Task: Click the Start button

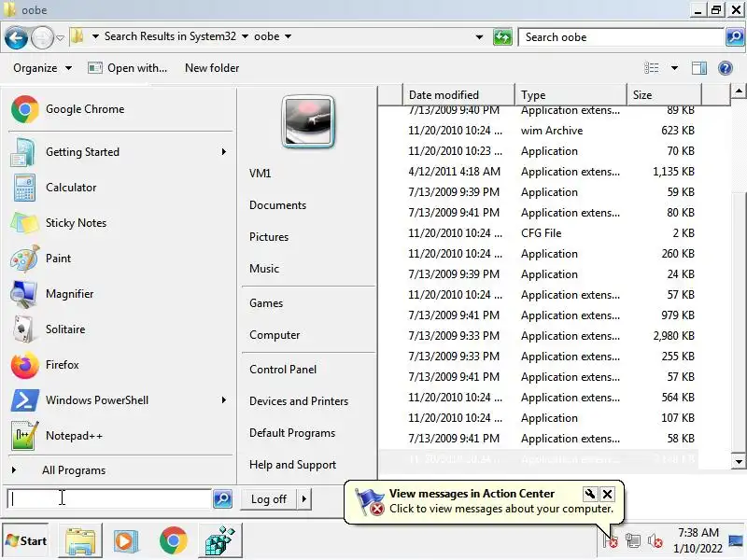Action: [x=26, y=541]
